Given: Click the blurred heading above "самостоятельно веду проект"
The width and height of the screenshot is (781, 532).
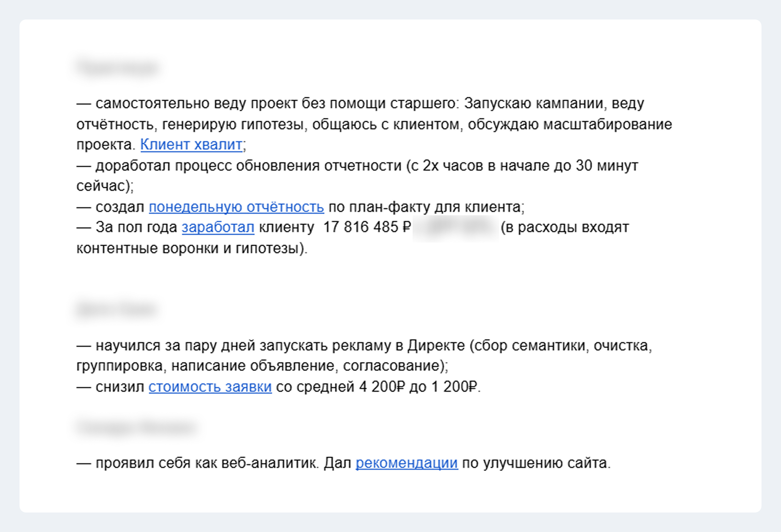Looking at the screenshot, I should point(117,68).
